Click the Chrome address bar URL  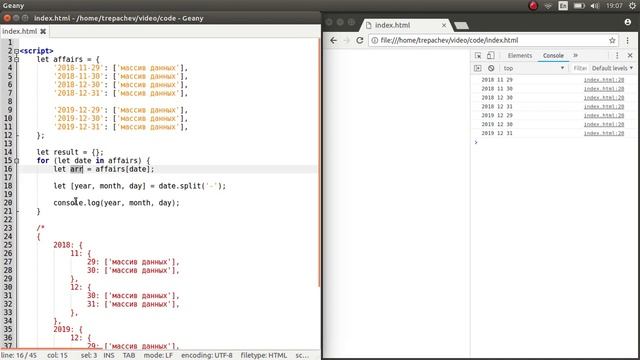(449, 40)
